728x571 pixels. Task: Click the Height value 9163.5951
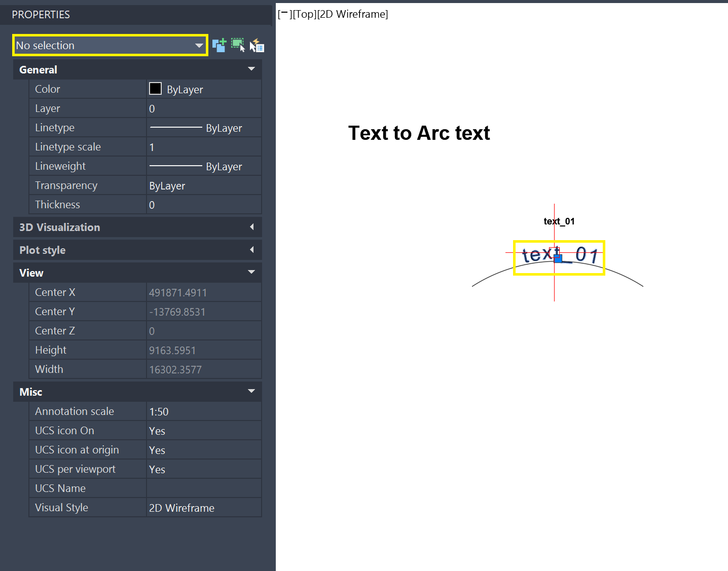click(204, 350)
